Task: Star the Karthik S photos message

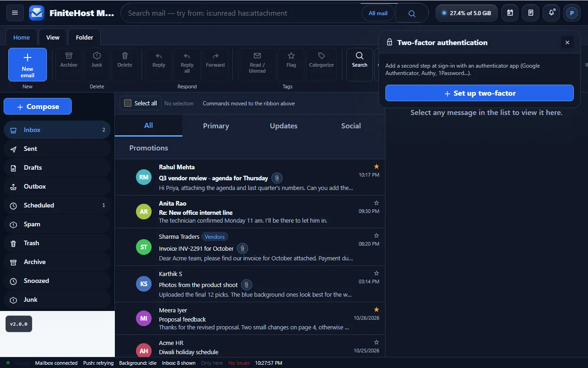Action: pos(377,273)
